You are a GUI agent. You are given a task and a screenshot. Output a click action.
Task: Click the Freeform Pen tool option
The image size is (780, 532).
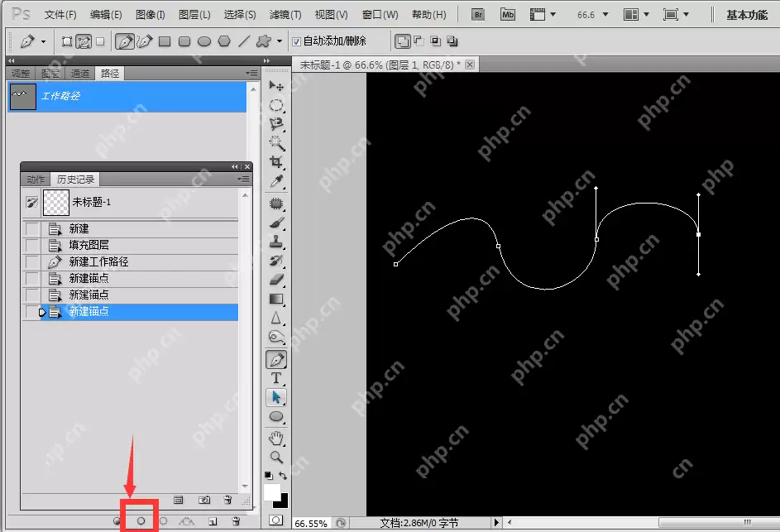pyautogui.click(x=145, y=41)
